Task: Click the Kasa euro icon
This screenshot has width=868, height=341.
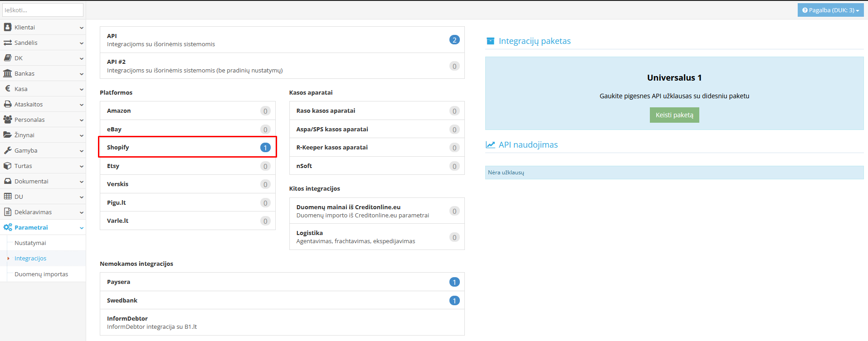Action: tap(7, 89)
